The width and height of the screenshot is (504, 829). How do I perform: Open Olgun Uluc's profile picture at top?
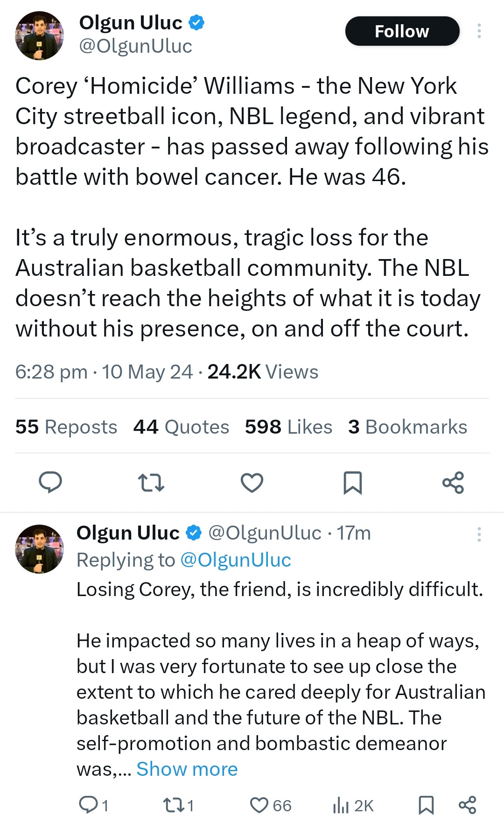(x=39, y=36)
